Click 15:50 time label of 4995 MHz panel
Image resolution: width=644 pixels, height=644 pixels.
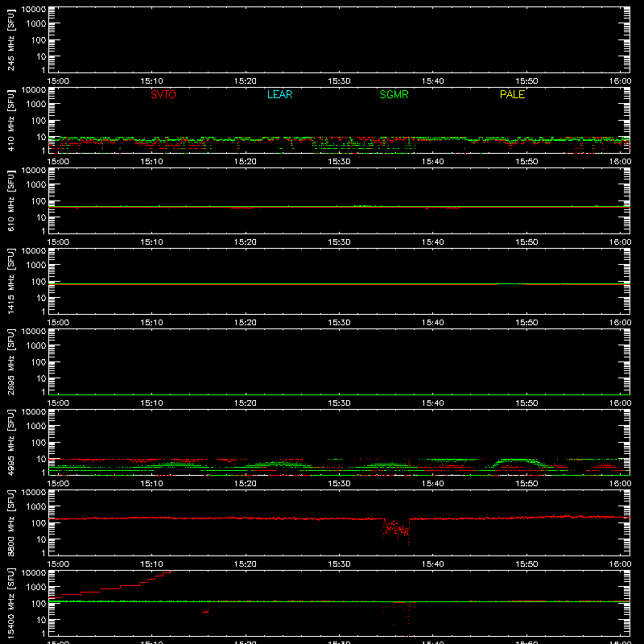(x=526, y=484)
